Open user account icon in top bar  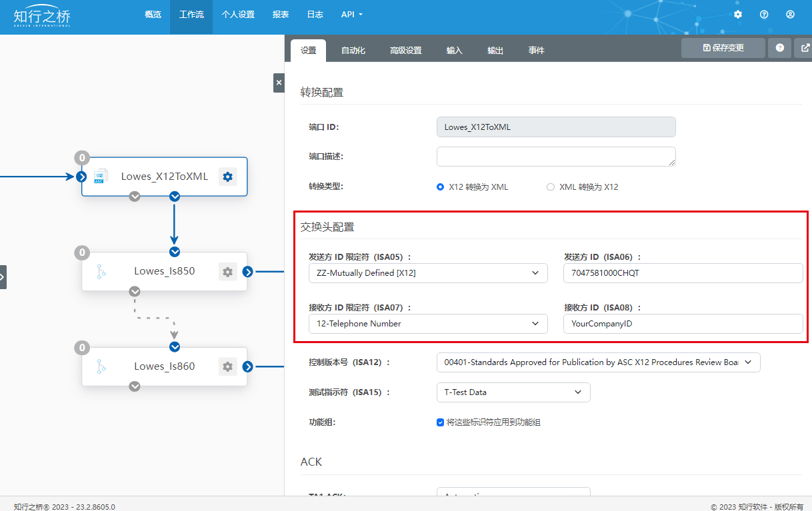pos(790,14)
